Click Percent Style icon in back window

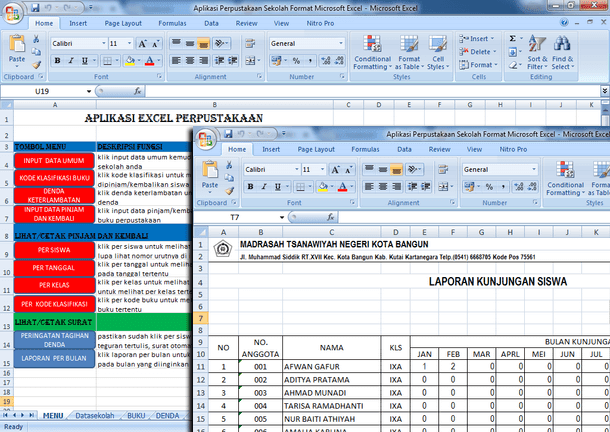(x=296, y=60)
